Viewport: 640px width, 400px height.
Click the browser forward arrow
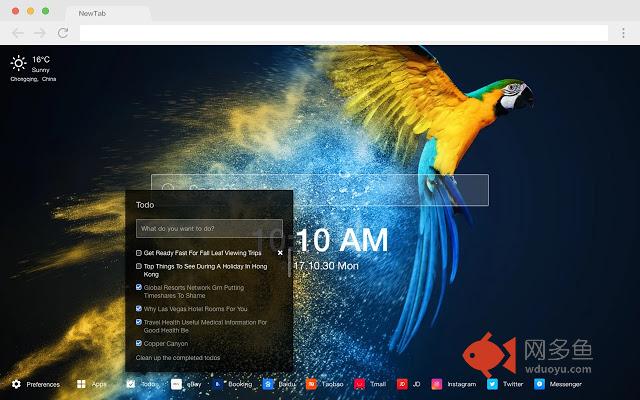pyautogui.click(x=40, y=33)
